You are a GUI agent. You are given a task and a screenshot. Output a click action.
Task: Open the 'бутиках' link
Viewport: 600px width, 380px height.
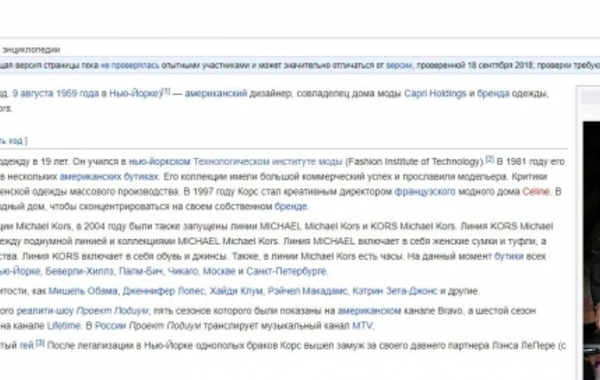pyautogui.click(x=141, y=177)
